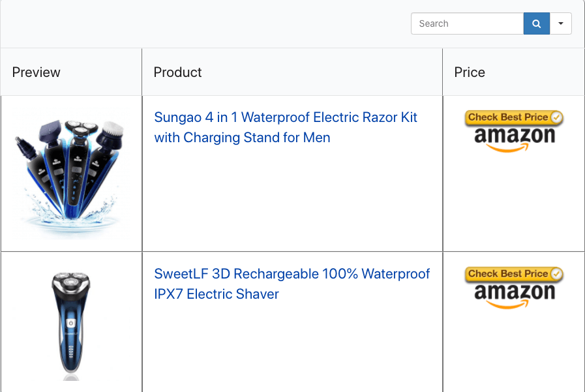The image size is (585, 392).
Task: Click the Product column header
Action: (178, 72)
